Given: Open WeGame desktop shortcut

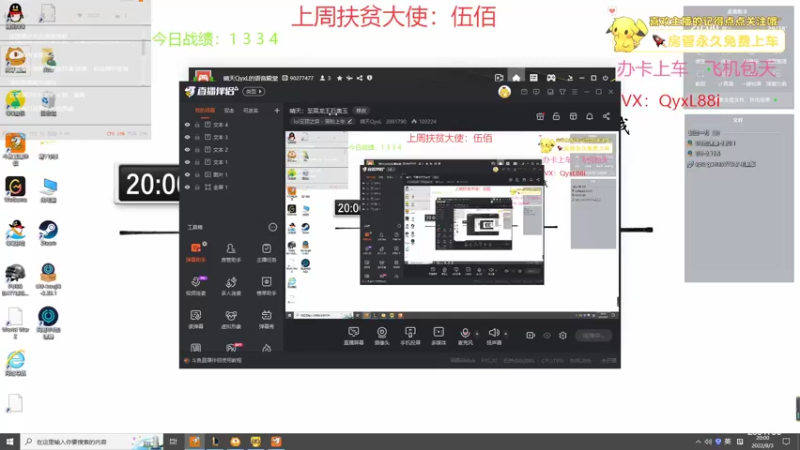Looking at the screenshot, I should [15, 190].
